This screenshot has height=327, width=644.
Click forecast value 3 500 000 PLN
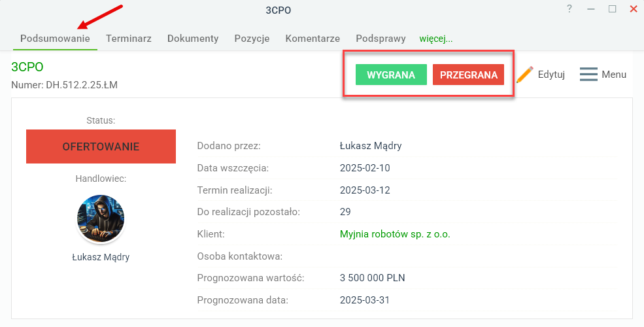tap(373, 278)
